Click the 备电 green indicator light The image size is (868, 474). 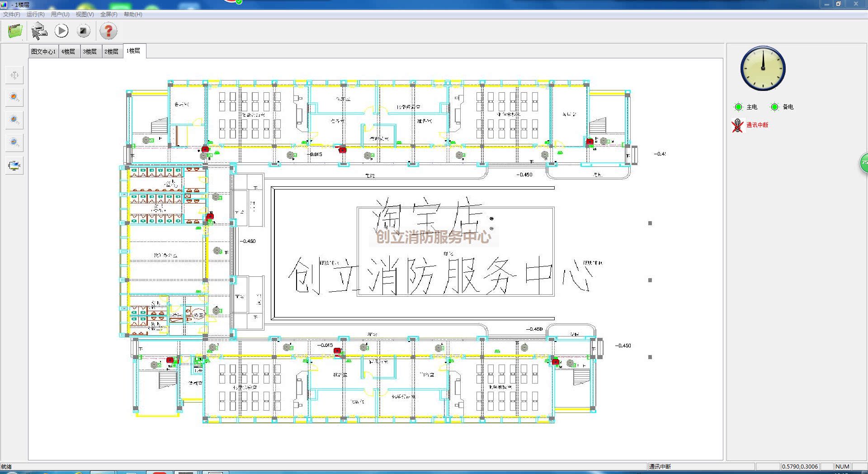click(774, 107)
